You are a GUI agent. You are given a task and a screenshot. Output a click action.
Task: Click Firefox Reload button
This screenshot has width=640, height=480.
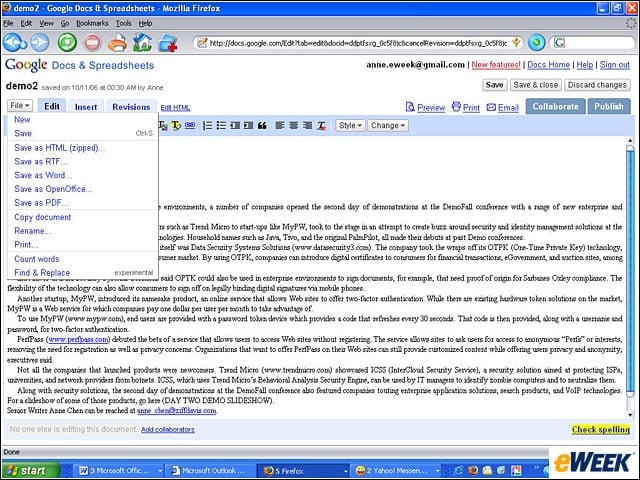tap(67, 42)
